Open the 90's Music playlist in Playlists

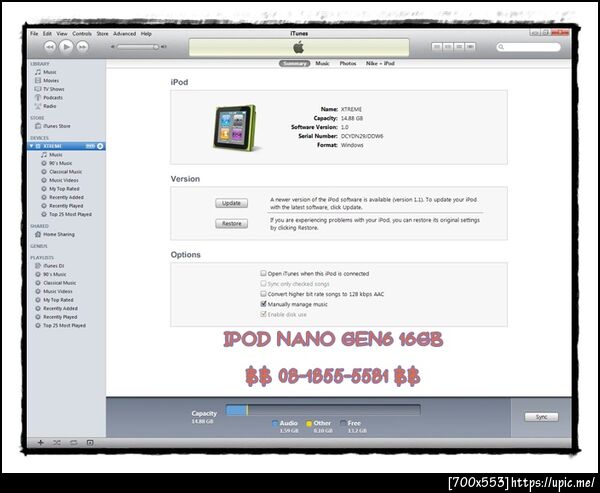coord(55,274)
